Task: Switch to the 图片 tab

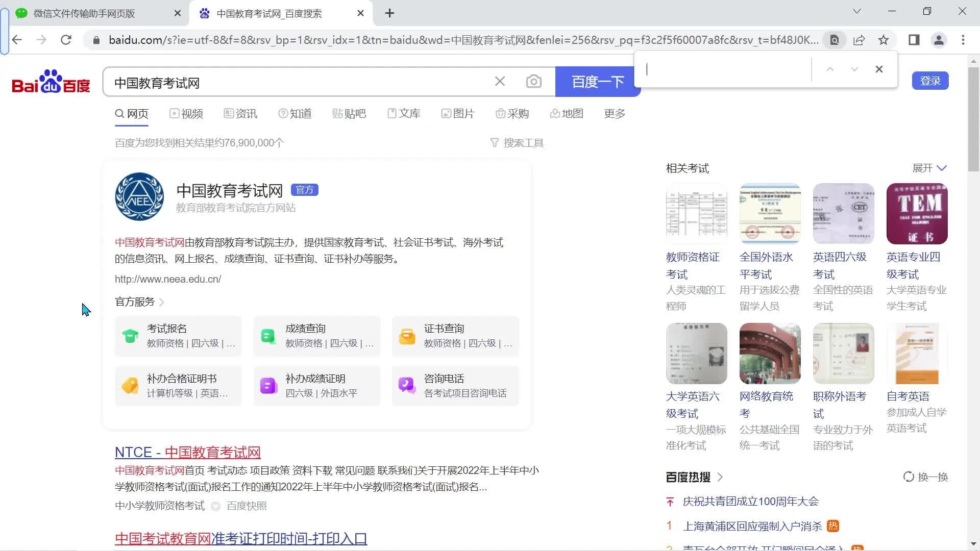Action: coord(458,114)
